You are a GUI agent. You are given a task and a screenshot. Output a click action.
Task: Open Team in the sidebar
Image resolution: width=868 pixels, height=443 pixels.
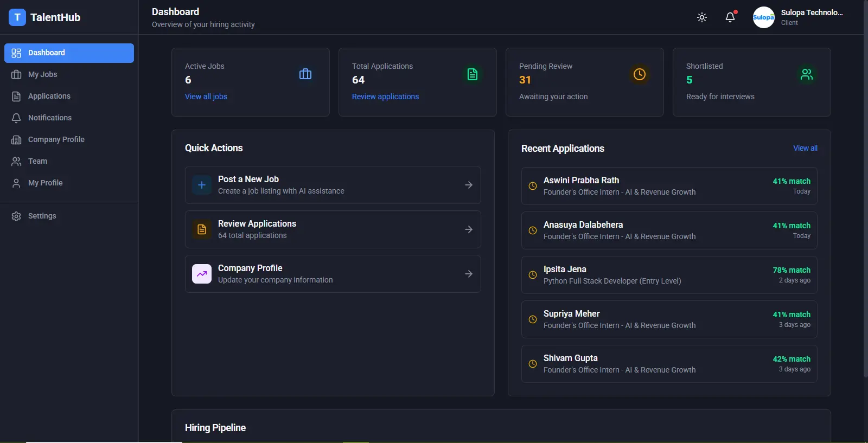(x=69, y=162)
